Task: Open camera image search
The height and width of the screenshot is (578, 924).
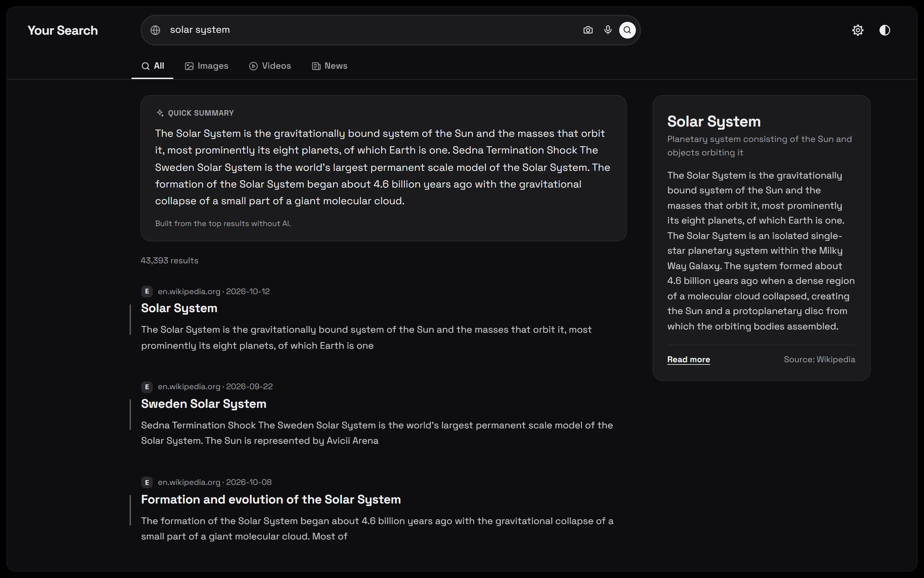Action: [588, 30]
